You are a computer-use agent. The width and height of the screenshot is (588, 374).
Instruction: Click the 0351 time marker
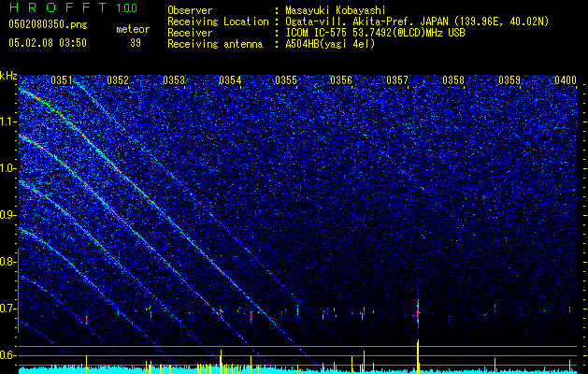click(x=62, y=80)
